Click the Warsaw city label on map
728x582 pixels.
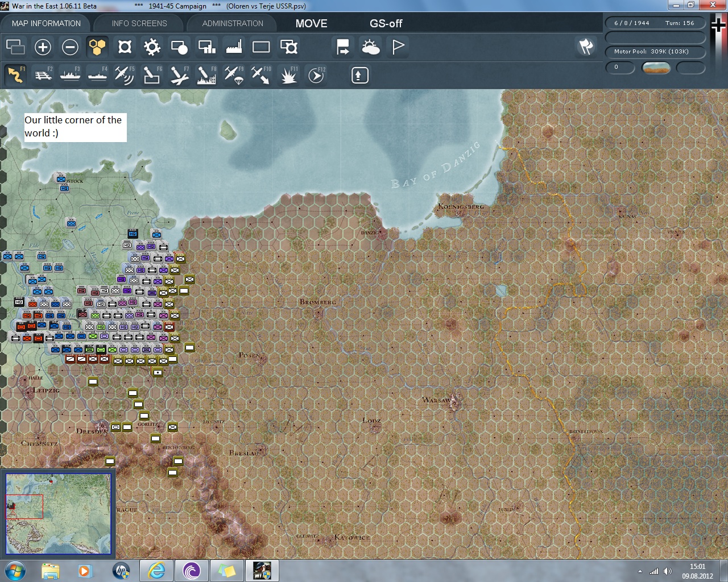[437, 400]
